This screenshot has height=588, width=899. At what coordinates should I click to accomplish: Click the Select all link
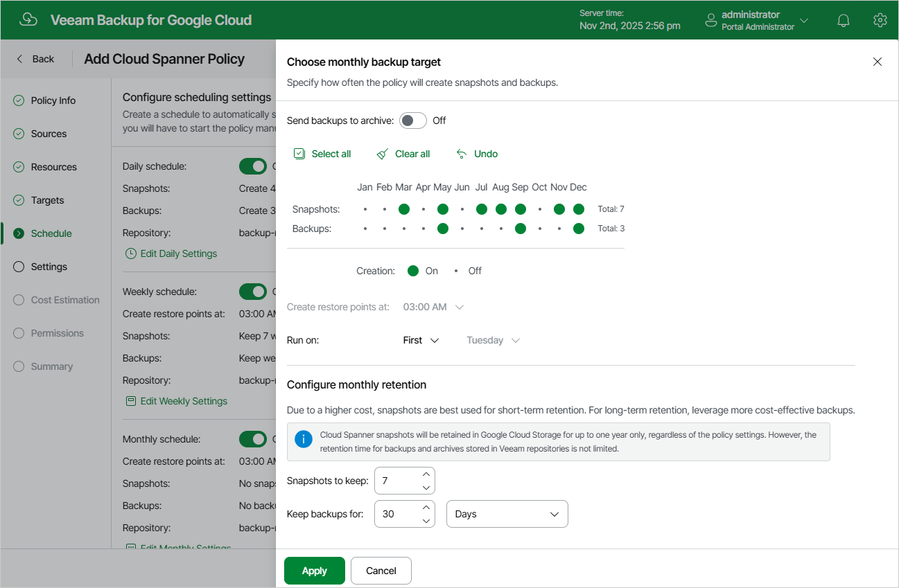click(331, 154)
